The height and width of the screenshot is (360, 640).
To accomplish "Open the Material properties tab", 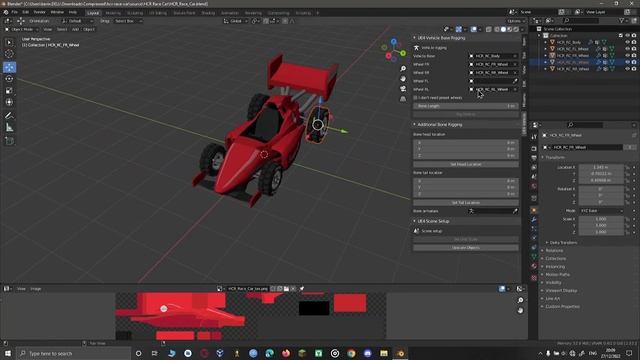I will (x=534, y=266).
